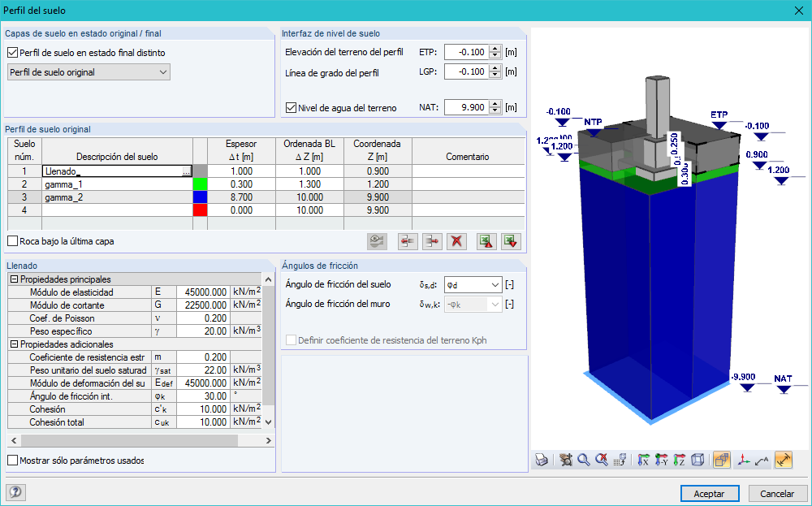
Task: View the 3D model in -Y direction
Action: [x=661, y=460]
